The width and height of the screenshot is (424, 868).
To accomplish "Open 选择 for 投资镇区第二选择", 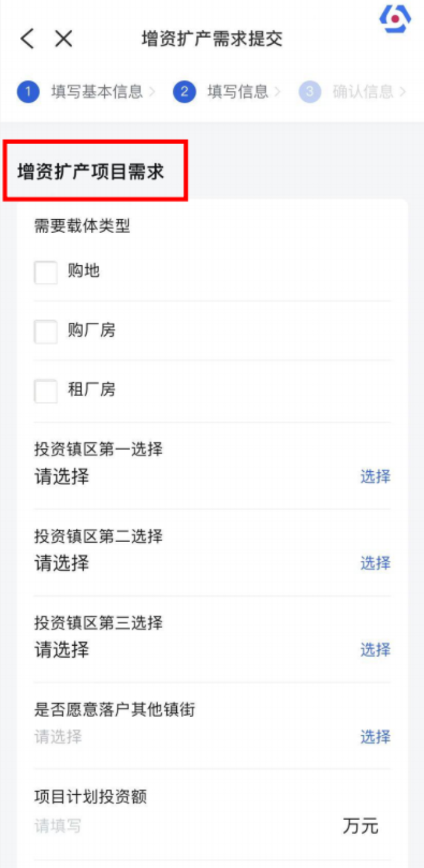I will coord(376,563).
